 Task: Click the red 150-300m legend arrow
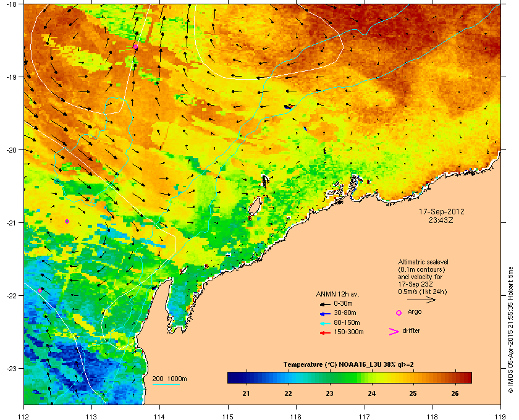[325, 333]
